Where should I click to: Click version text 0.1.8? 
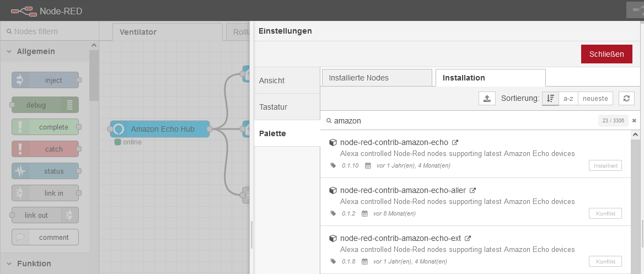point(348,261)
